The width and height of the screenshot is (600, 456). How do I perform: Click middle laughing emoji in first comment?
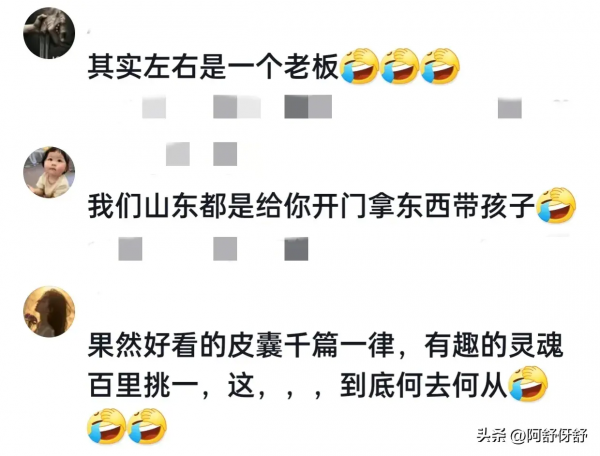(x=399, y=66)
